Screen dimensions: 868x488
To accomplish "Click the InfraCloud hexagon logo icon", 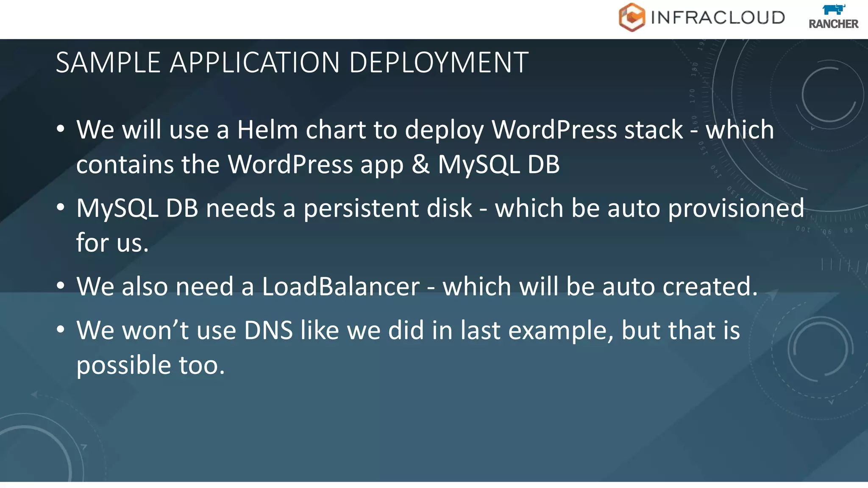I will [632, 17].
